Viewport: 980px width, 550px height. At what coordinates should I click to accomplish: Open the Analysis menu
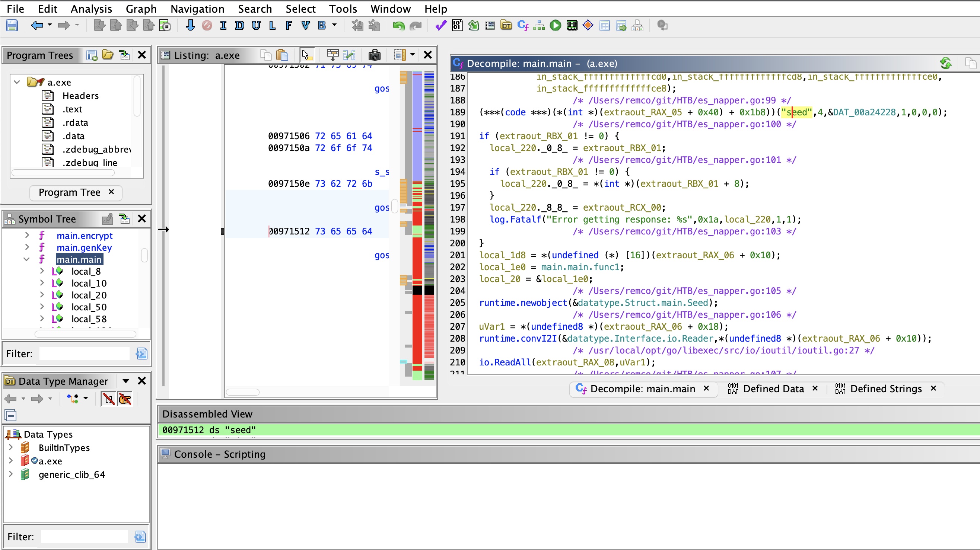(91, 8)
